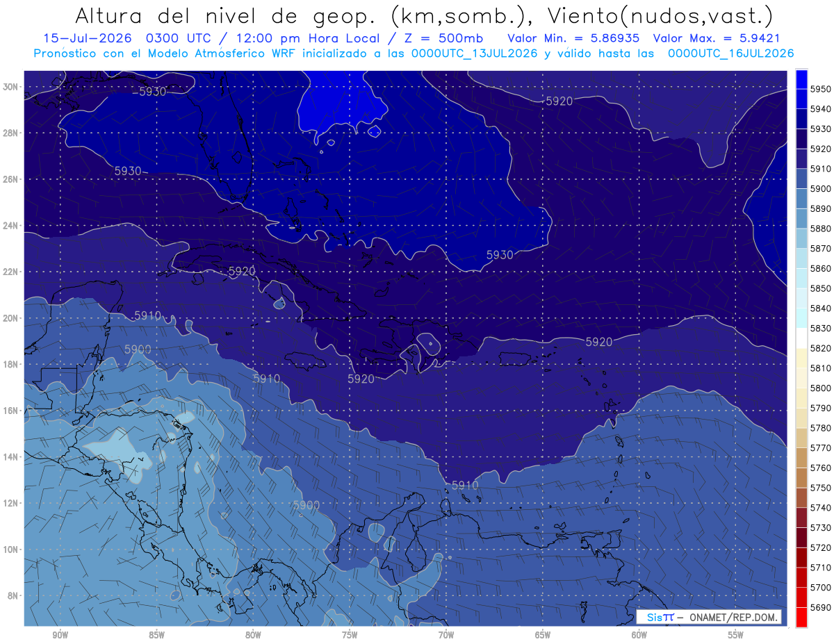834x644 pixels.
Task: Click the 65W longitude axis label
Action: 543,636
